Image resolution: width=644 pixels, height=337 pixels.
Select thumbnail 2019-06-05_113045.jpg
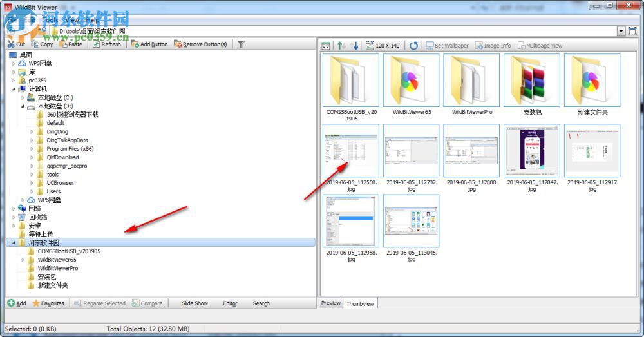tap(411, 221)
